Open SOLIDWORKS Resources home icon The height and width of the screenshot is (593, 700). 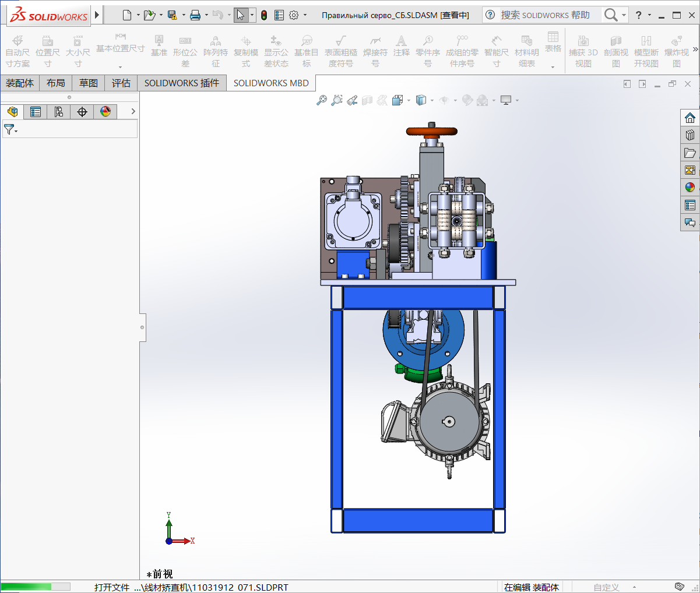pyautogui.click(x=690, y=118)
